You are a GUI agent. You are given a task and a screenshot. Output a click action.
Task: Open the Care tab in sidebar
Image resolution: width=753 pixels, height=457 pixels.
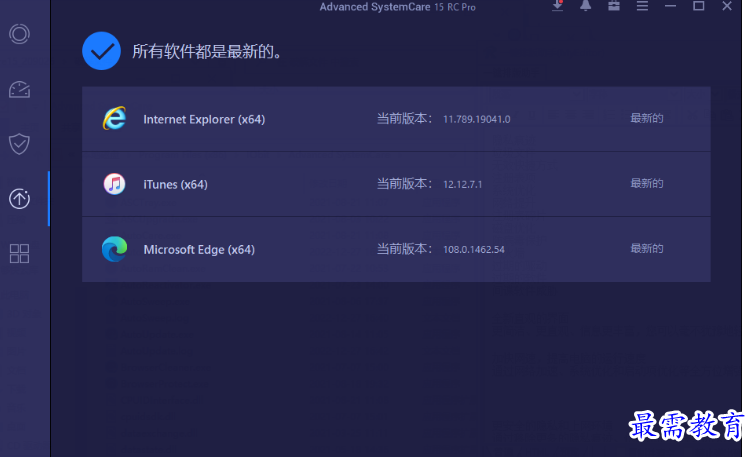click(x=19, y=34)
